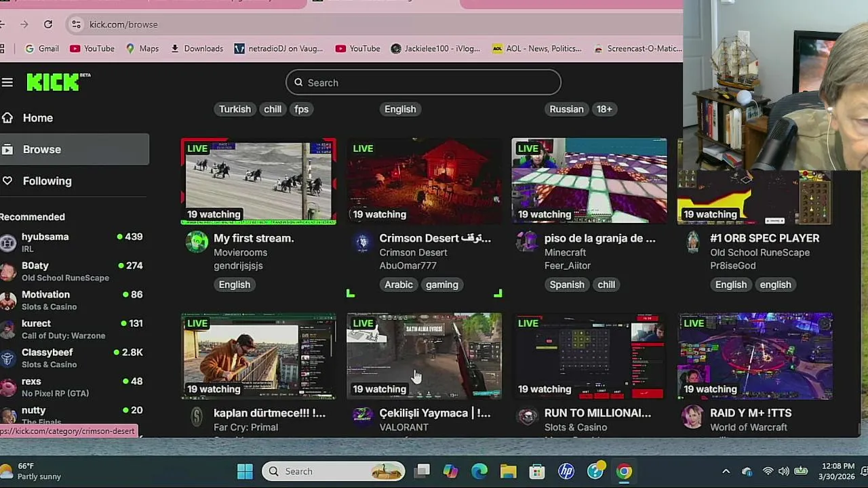The width and height of the screenshot is (868, 488).
Task: Click Çekilişli Yaymaca stream title
Action: pos(435,413)
